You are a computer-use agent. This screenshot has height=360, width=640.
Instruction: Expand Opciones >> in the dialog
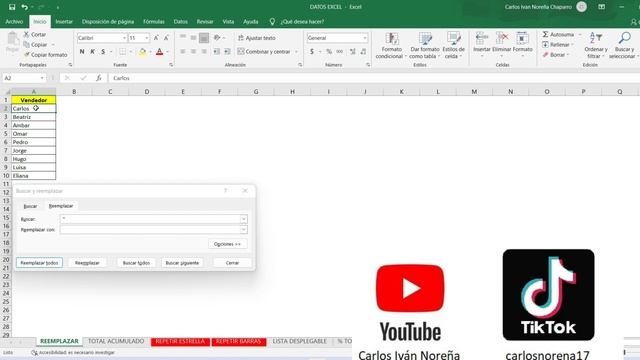point(227,244)
